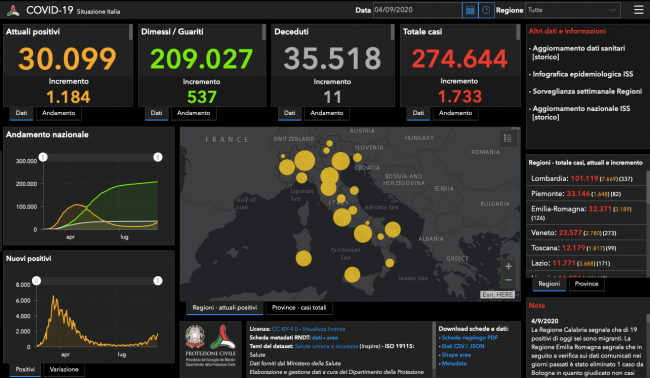The width and height of the screenshot is (650, 378).
Task: Click the Sardinia bubble on the map
Action: [x=303, y=258]
